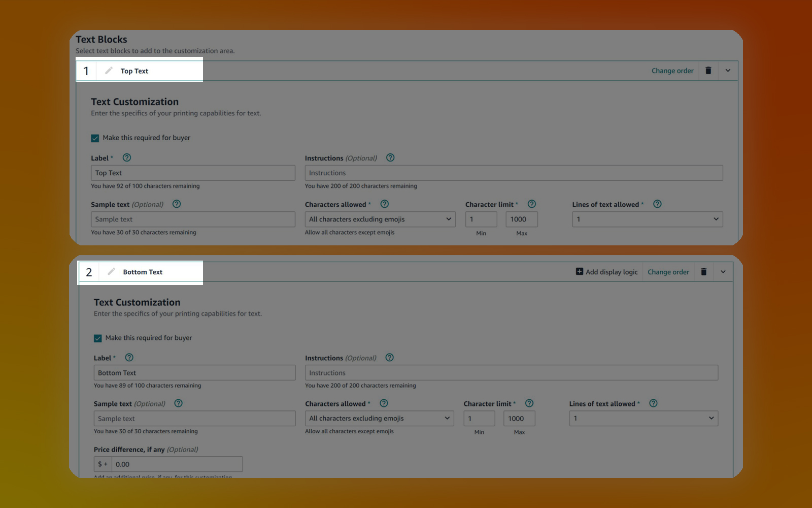Screen dimensions: 812x508
Task: Open Characters allowed dropdown in Top Text block
Action: tap(380, 219)
